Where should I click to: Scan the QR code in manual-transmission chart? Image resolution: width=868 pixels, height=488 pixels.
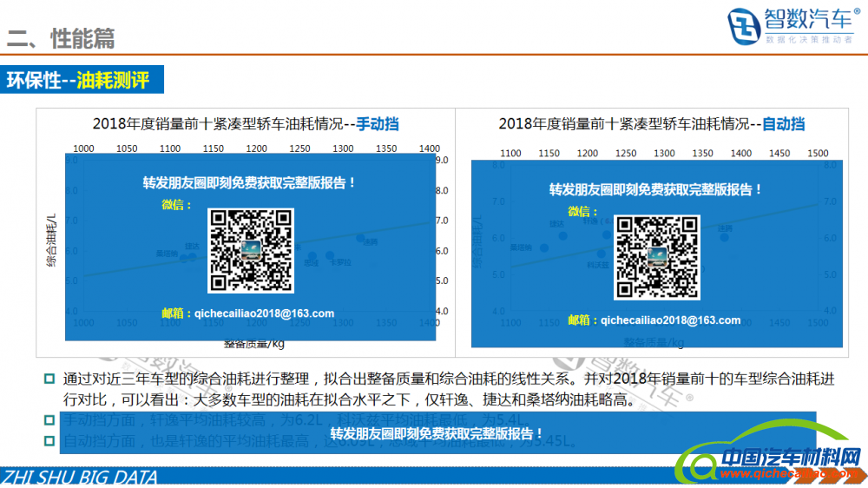(x=251, y=250)
